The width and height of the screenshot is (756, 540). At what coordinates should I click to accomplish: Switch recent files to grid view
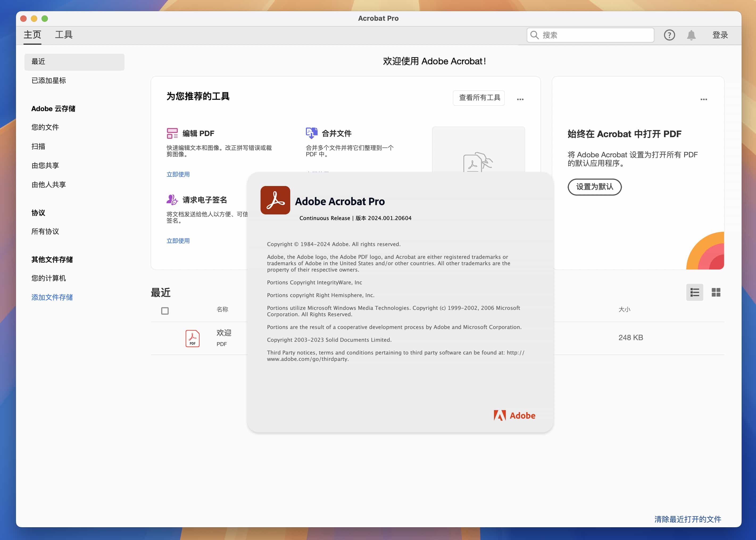[x=716, y=292]
